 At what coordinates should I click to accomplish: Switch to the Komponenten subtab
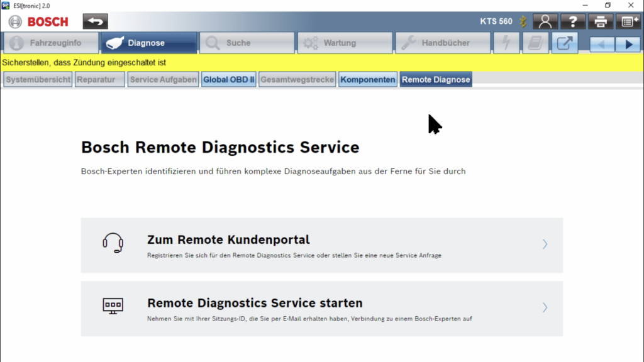coord(367,80)
